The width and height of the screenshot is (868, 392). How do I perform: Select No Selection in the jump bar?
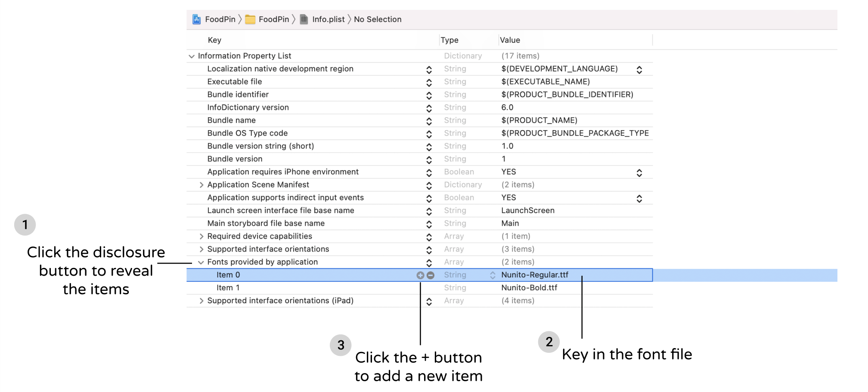coord(377,19)
